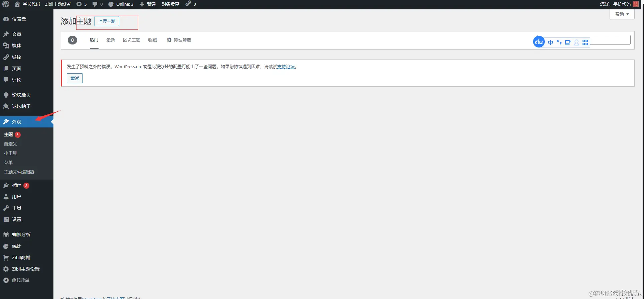Image resolution: width=644 pixels, height=299 pixels.
Task: Click the Online: 3 indicator
Action: (121, 4)
